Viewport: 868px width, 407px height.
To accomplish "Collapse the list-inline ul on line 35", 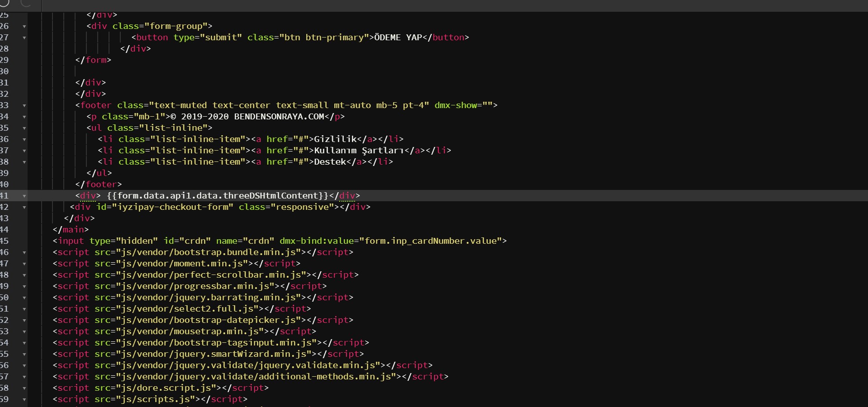I will (24, 128).
